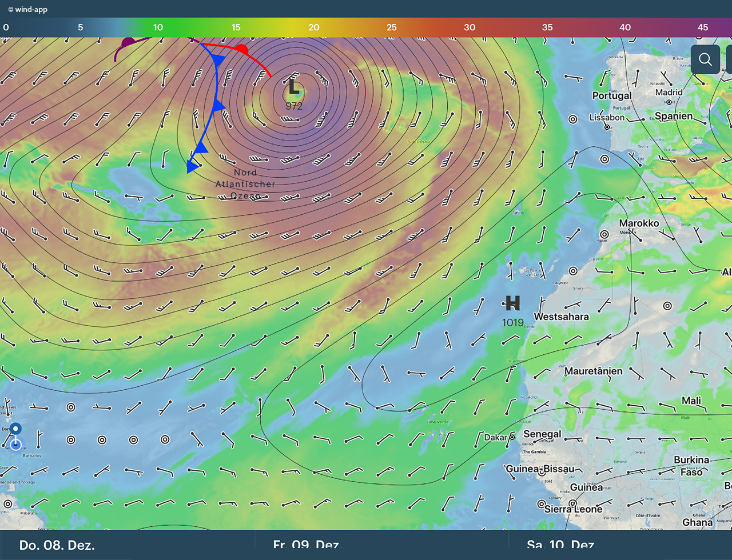The height and width of the screenshot is (560, 732).
Task: Click the 40 value on wind scale
Action: coord(625,27)
